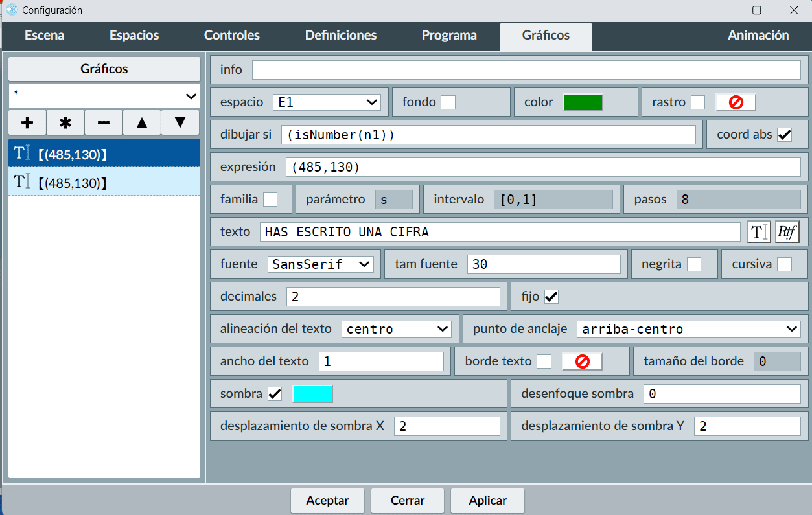Open the punto de anclaje dropdown
This screenshot has height=515, width=812.
coord(689,329)
